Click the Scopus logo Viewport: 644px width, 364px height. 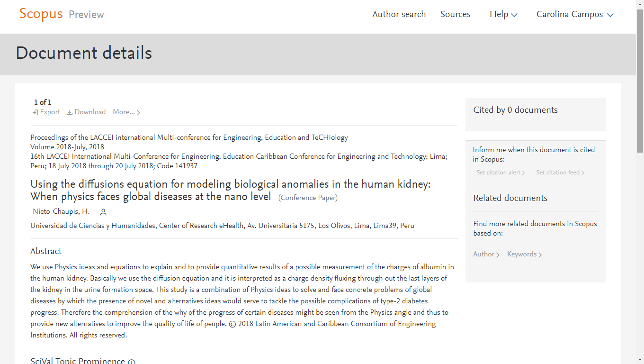point(41,14)
